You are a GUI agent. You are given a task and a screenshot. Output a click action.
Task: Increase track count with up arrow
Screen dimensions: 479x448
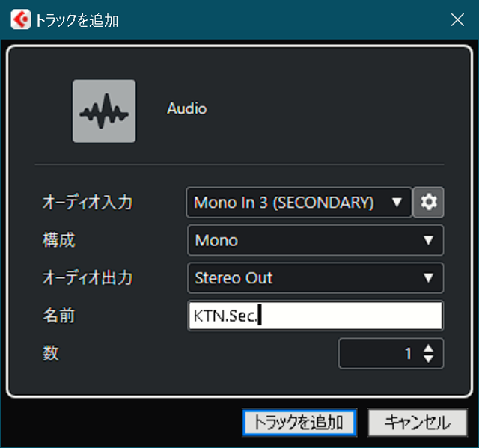click(429, 348)
